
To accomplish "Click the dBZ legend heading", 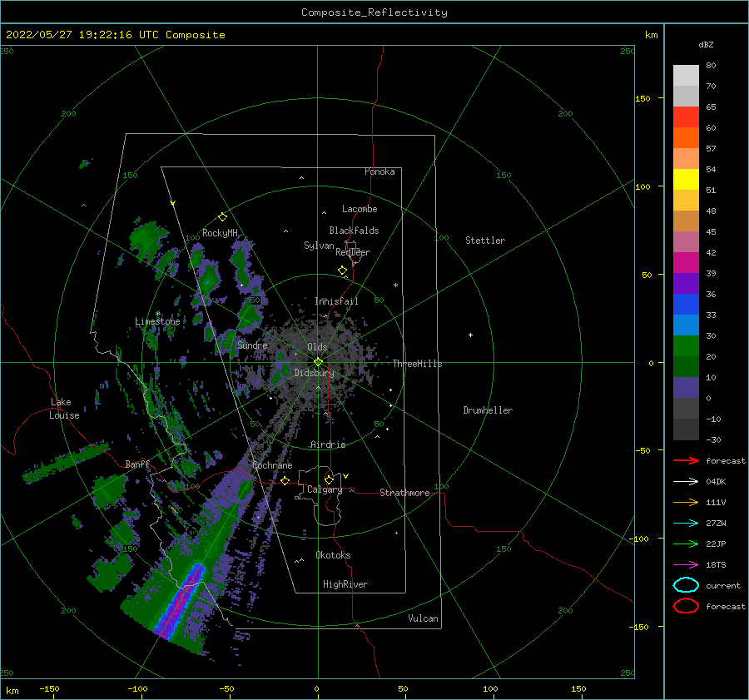I will click(706, 44).
